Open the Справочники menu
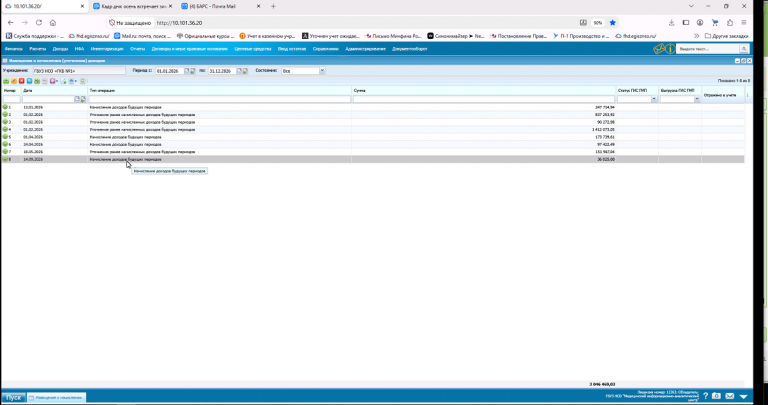This screenshot has height=405, width=768. point(326,49)
